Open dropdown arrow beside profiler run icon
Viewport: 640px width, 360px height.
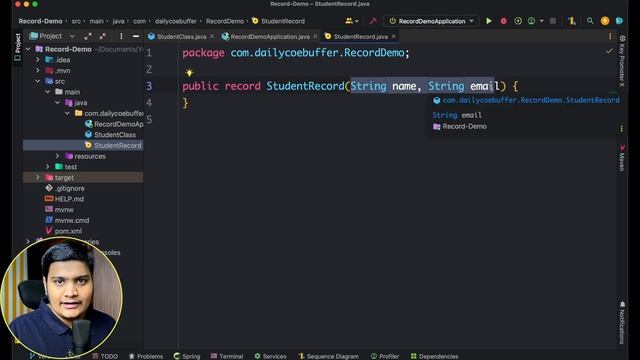point(542,21)
